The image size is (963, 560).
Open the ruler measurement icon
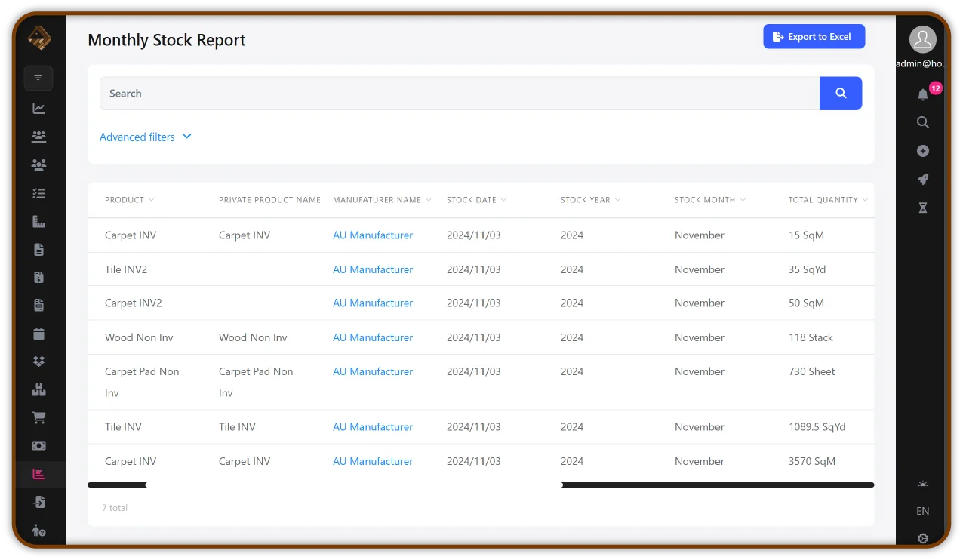point(39,221)
